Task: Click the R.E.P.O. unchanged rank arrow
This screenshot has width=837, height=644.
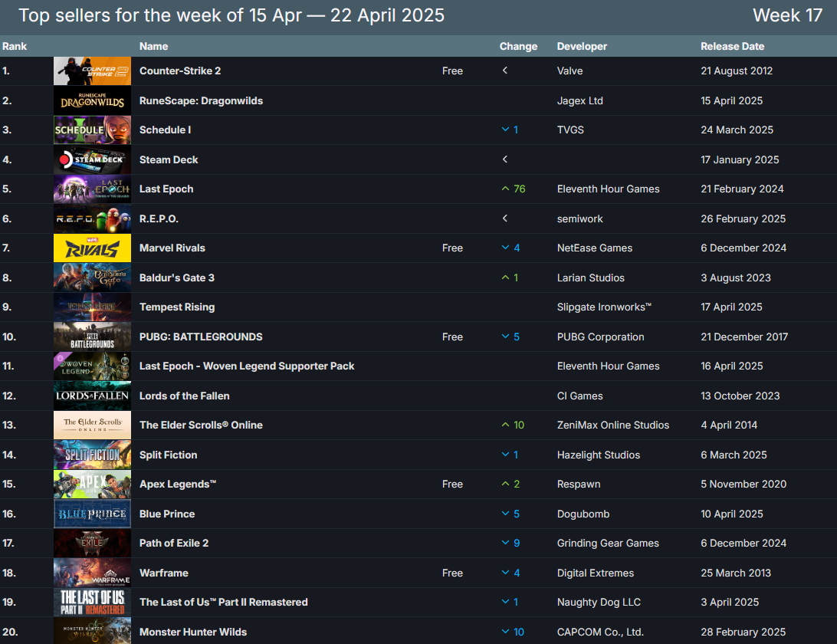Action: [505, 219]
